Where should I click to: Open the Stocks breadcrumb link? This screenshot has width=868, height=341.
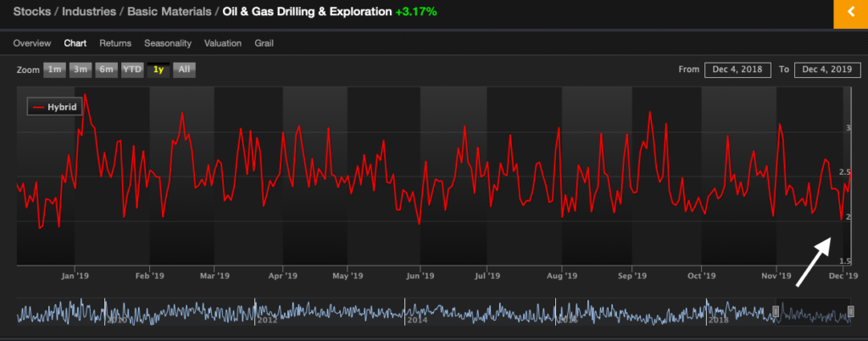(x=33, y=12)
